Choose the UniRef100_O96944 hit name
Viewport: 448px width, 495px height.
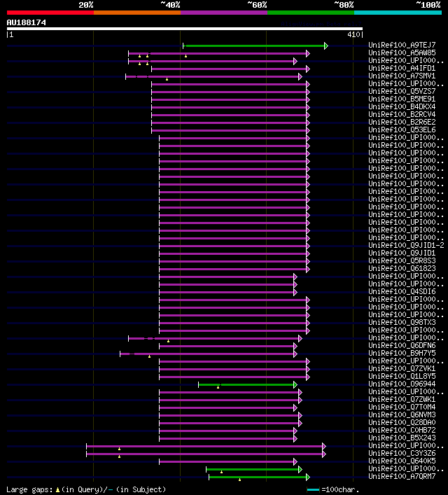pos(402,384)
